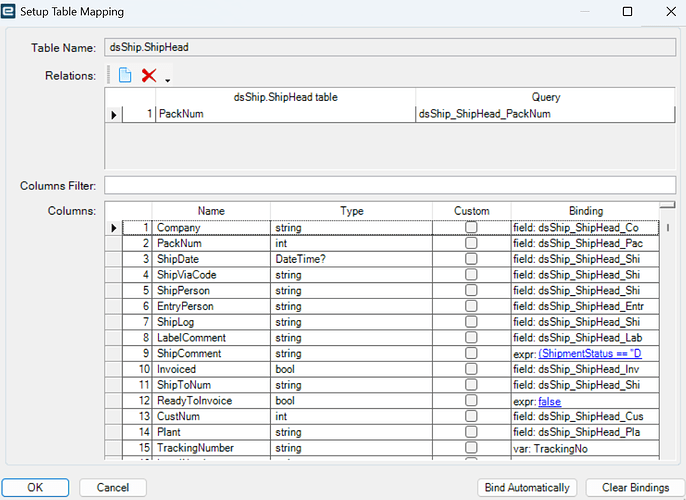Click Clear Bindings button

pyautogui.click(x=635, y=487)
